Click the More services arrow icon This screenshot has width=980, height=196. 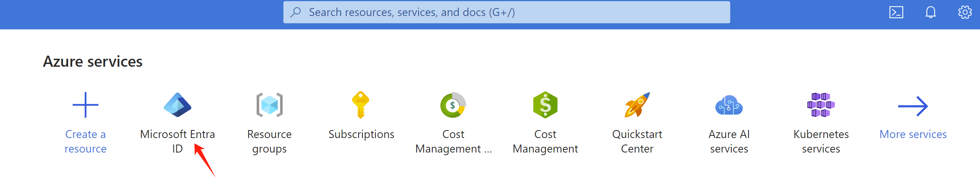click(x=913, y=106)
